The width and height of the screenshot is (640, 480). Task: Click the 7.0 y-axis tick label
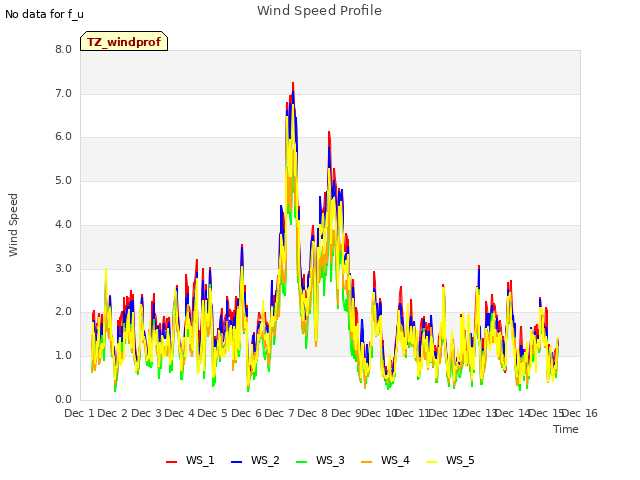(x=63, y=93)
